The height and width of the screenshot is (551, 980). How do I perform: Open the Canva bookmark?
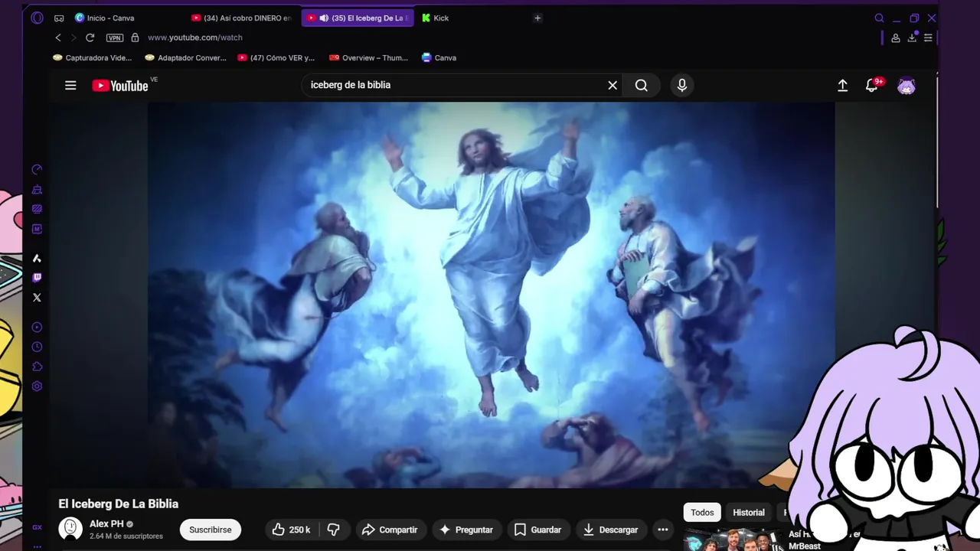coord(439,57)
